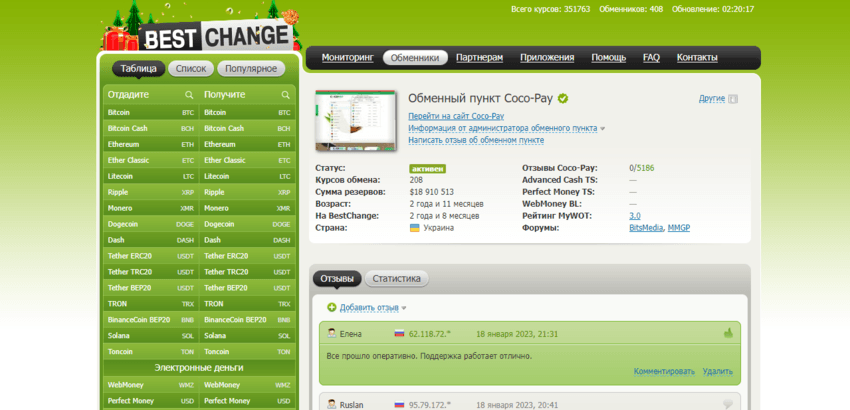Click the Другие link
Screen dimensions: 850x410
tap(712, 99)
